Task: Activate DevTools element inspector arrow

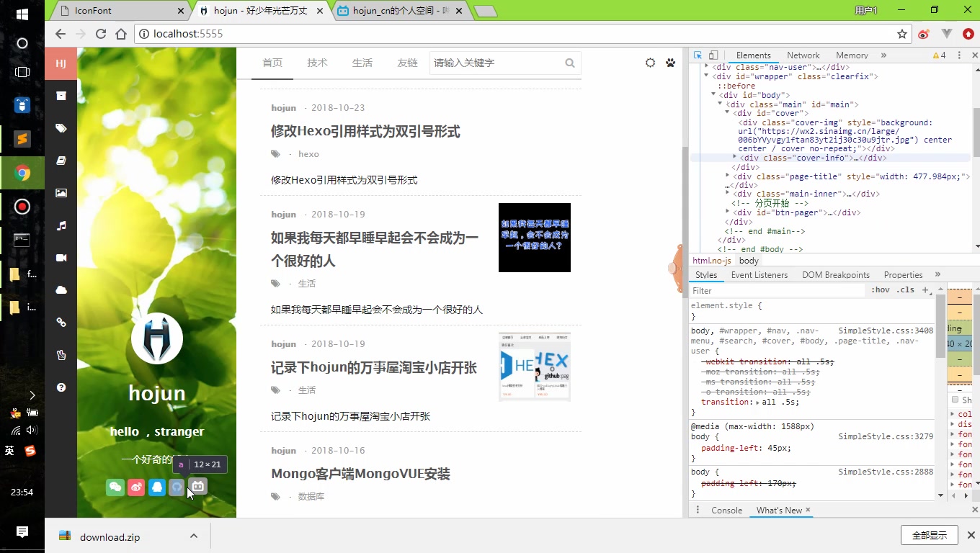Action: click(x=698, y=55)
